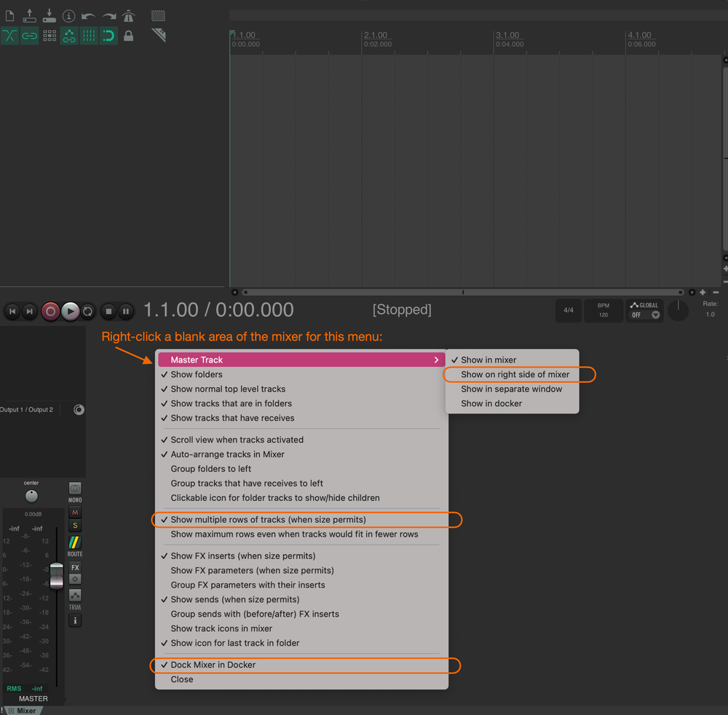The width and height of the screenshot is (728, 715).
Task: Toggle the MONO icon on the Master strip
Action: pyautogui.click(x=74, y=489)
